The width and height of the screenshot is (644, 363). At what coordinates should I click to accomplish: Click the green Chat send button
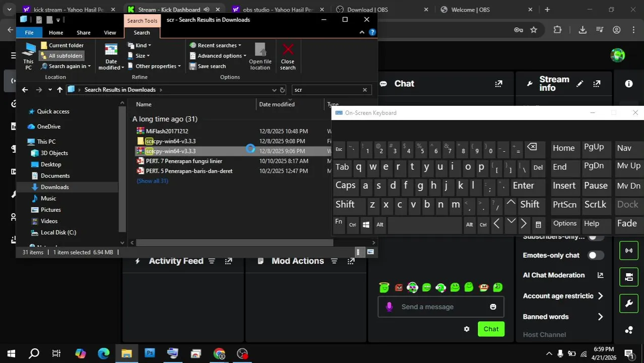click(491, 329)
